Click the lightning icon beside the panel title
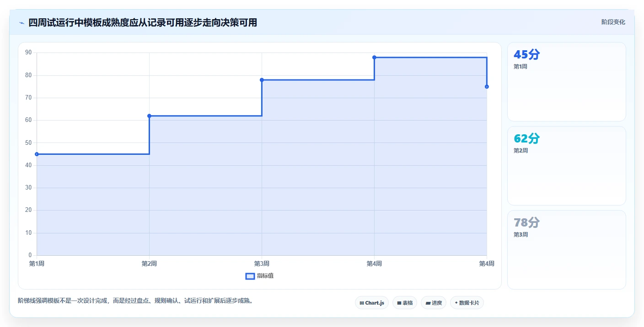Image resolution: width=644 pixels, height=327 pixels. [x=21, y=23]
